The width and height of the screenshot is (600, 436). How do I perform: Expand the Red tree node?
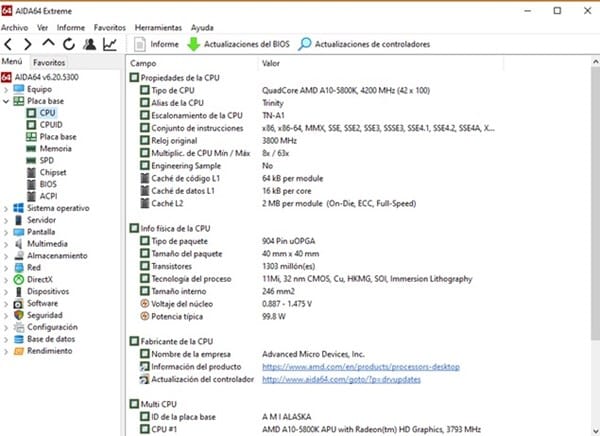click(6, 268)
